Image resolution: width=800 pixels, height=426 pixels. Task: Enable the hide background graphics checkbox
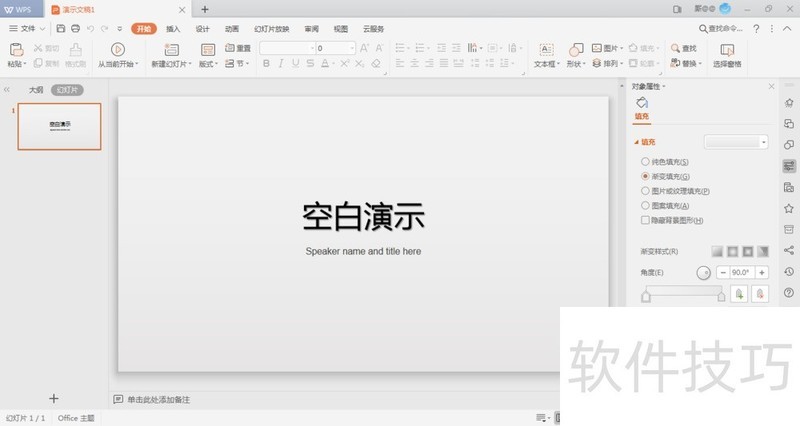click(645, 220)
